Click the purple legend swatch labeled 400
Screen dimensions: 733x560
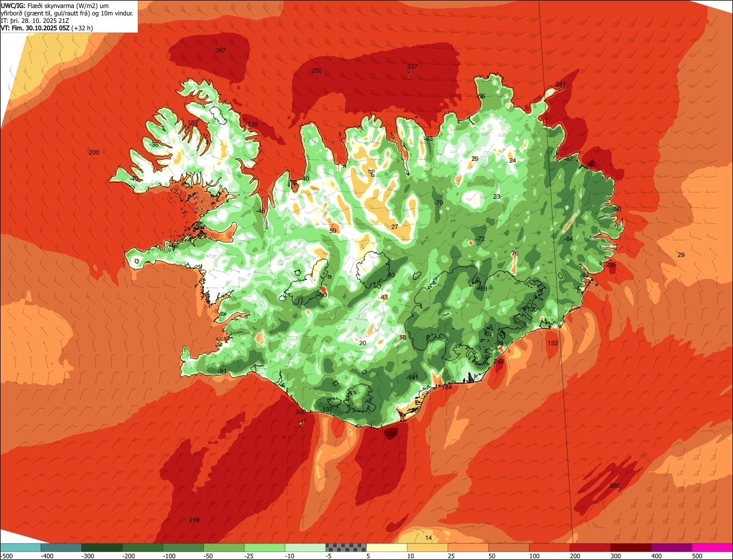pos(672,547)
